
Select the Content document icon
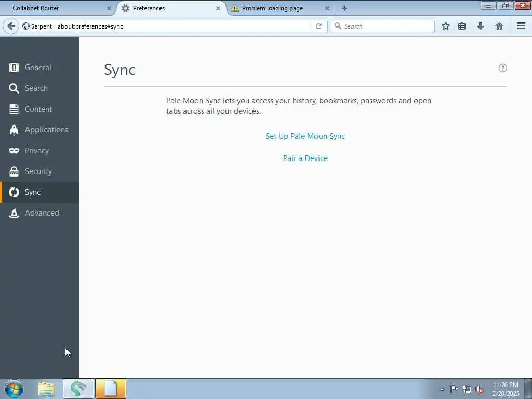[x=14, y=109]
